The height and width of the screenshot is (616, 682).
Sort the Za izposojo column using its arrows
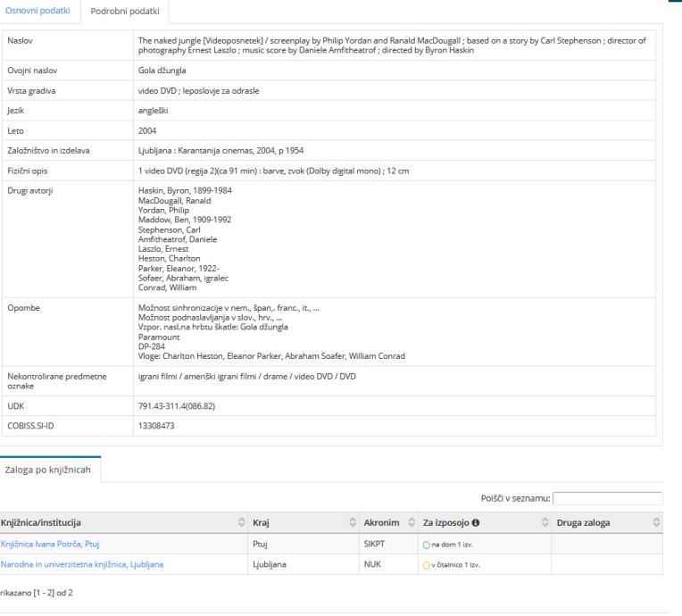click(x=545, y=522)
